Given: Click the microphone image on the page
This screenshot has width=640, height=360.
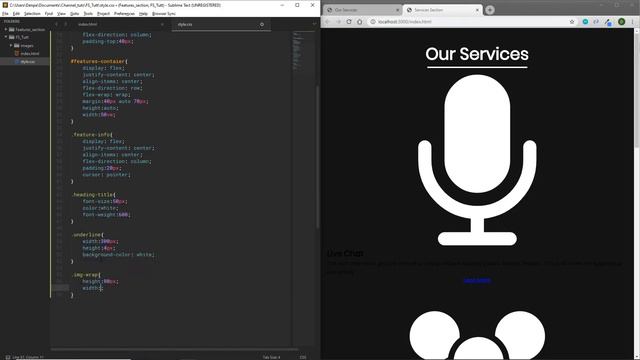Looking at the screenshot, I should click(x=477, y=160).
